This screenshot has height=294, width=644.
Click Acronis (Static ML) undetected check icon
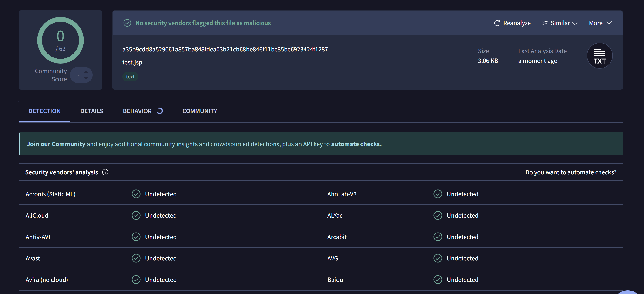pos(136,194)
